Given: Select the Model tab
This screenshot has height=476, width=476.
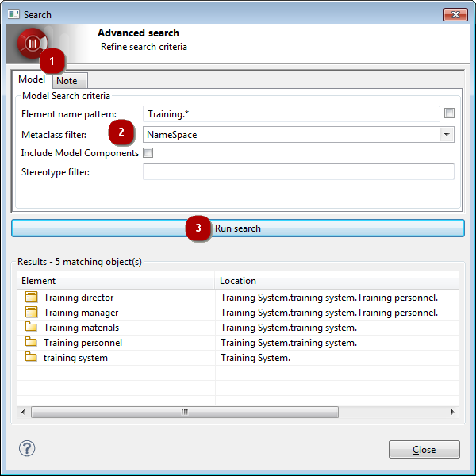Looking at the screenshot, I should coord(32,80).
